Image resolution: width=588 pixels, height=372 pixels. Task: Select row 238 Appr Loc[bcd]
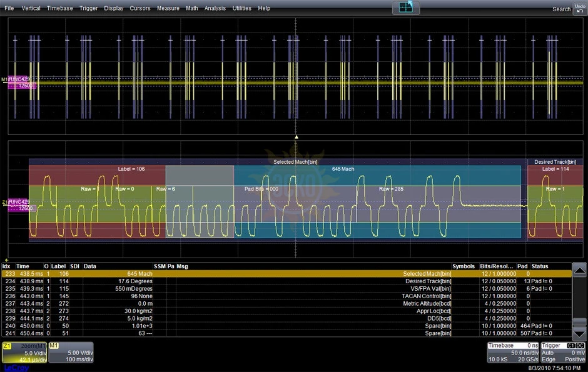pos(286,311)
